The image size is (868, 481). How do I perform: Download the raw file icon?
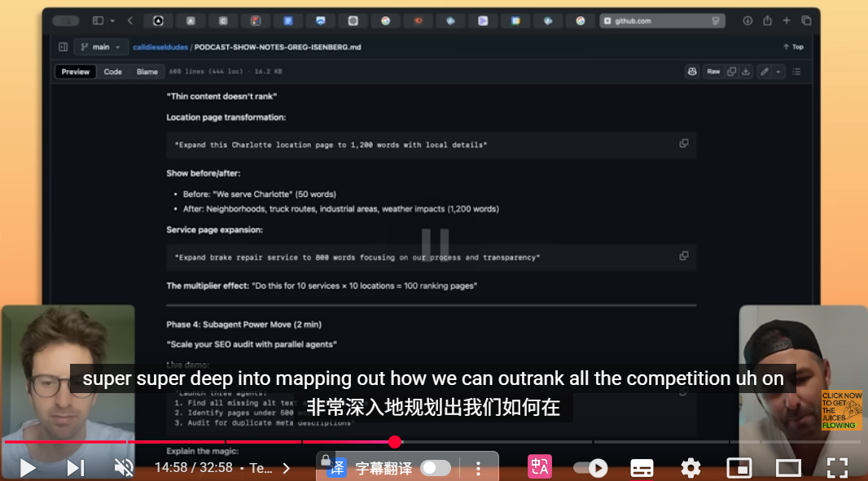(746, 72)
